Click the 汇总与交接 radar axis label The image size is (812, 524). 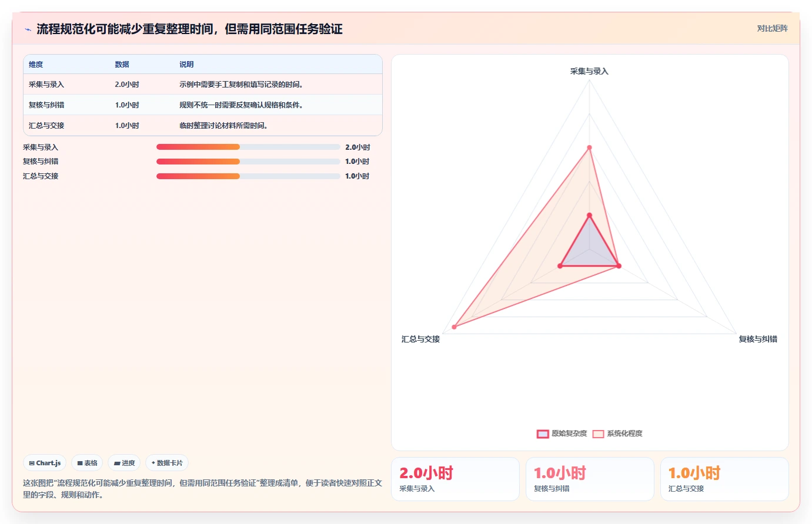point(420,339)
